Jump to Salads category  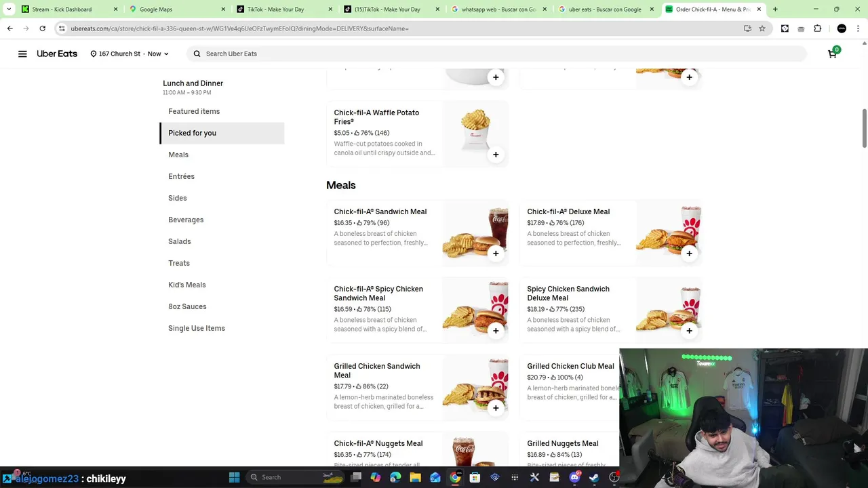[x=180, y=241]
